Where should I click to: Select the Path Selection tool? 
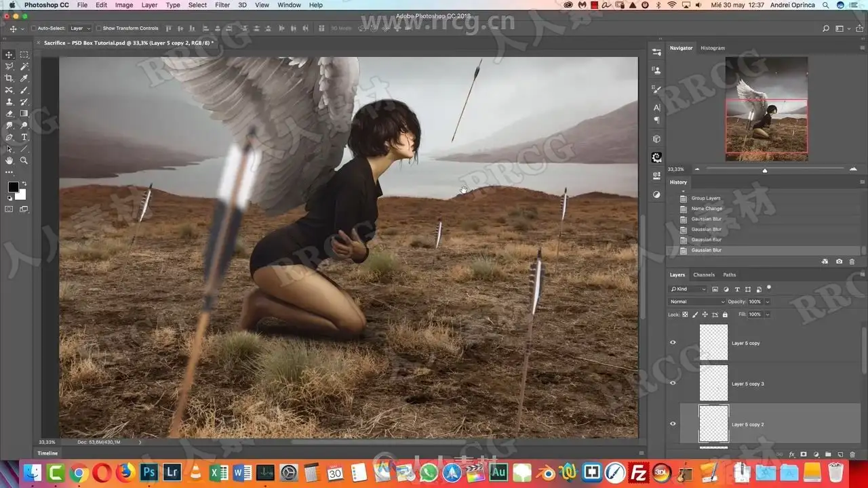9,149
